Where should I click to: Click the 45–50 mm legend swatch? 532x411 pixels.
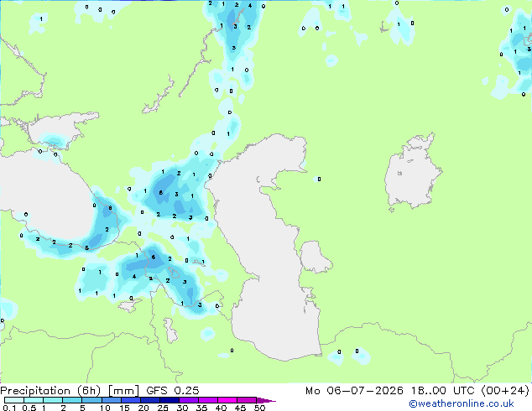click(247, 400)
